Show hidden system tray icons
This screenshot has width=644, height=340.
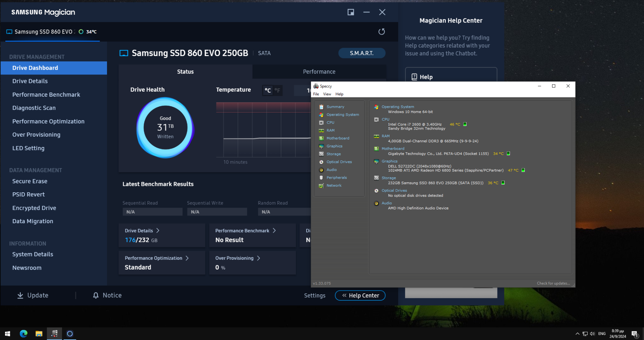tap(577, 334)
